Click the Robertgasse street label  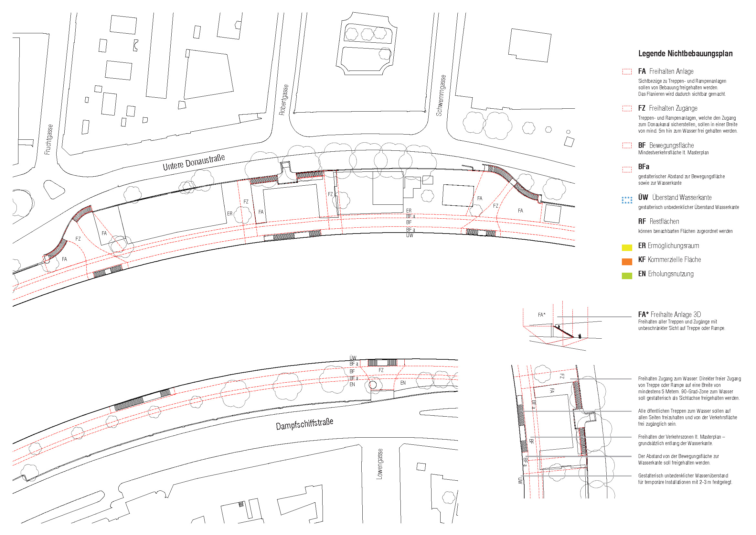[x=283, y=100]
